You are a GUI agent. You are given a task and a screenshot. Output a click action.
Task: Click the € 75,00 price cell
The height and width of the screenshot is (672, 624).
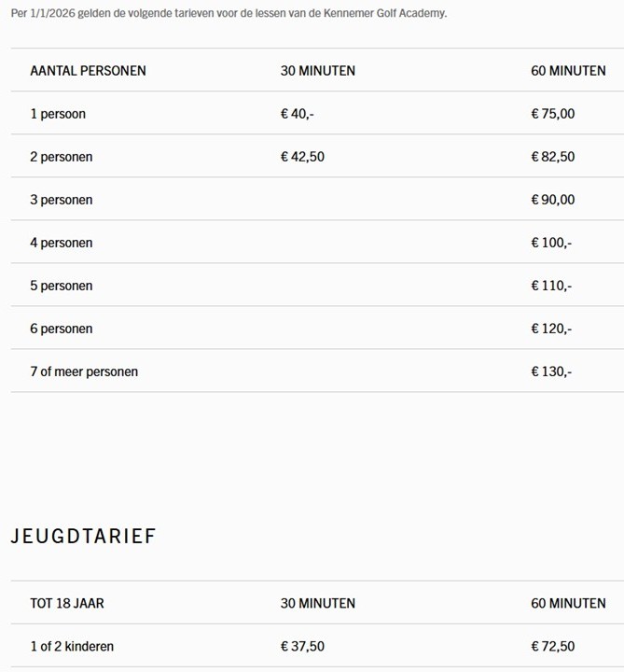[553, 114]
